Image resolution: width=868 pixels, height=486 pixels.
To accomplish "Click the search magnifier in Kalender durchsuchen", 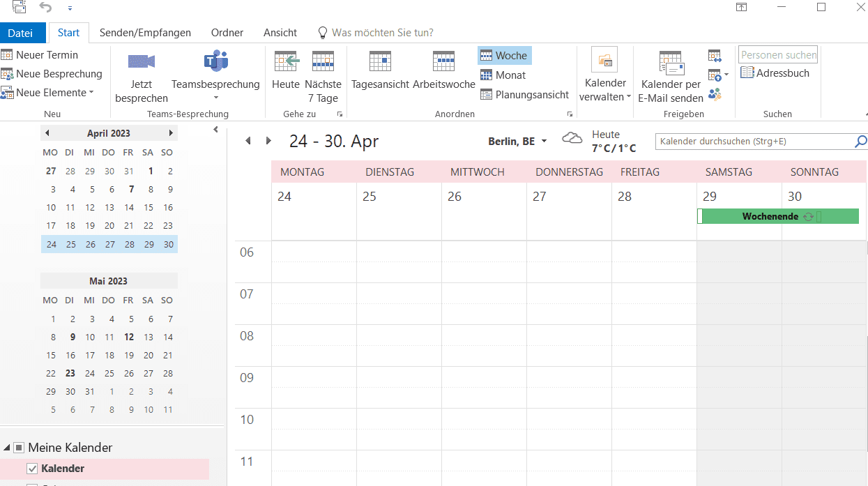I will pos(860,141).
